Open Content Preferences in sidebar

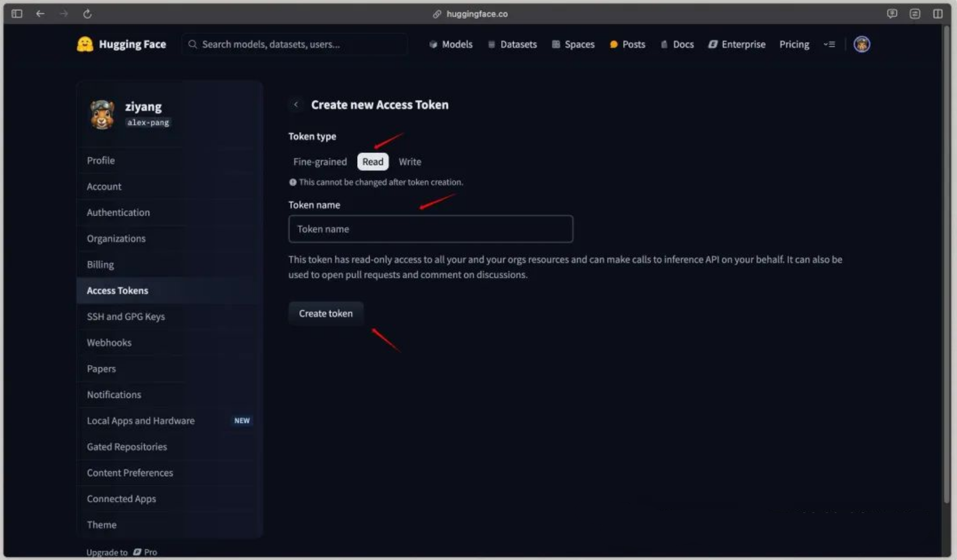pyautogui.click(x=169, y=473)
